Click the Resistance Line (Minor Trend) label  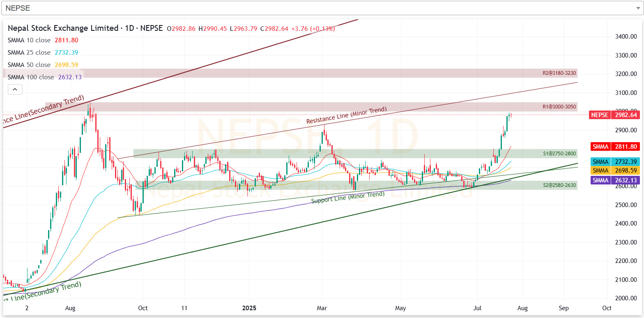(347, 115)
